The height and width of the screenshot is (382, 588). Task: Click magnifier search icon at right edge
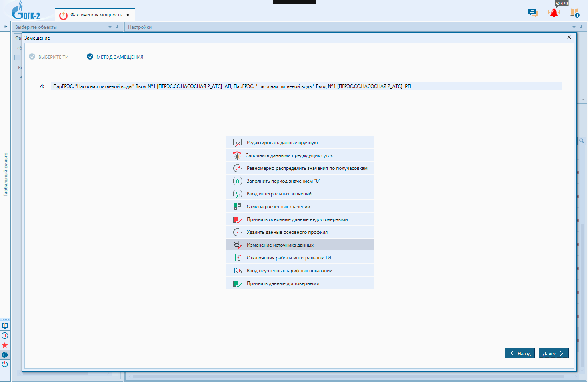582,141
